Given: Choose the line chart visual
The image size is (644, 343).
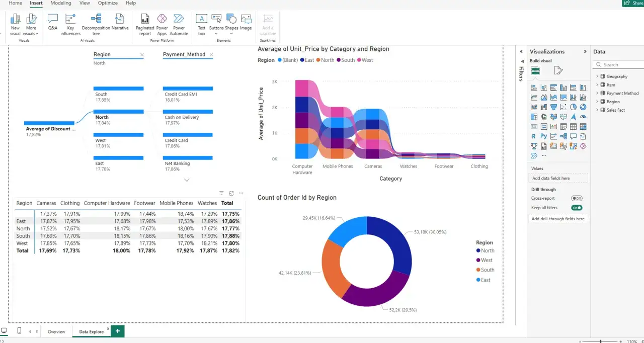Looking at the screenshot, I should coord(534,98).
